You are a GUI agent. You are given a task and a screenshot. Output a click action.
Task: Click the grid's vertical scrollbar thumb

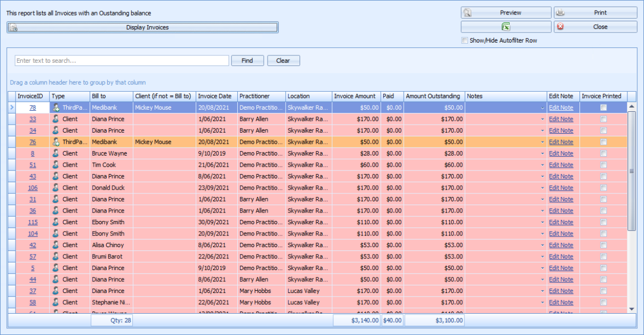[x=632, y=171]
